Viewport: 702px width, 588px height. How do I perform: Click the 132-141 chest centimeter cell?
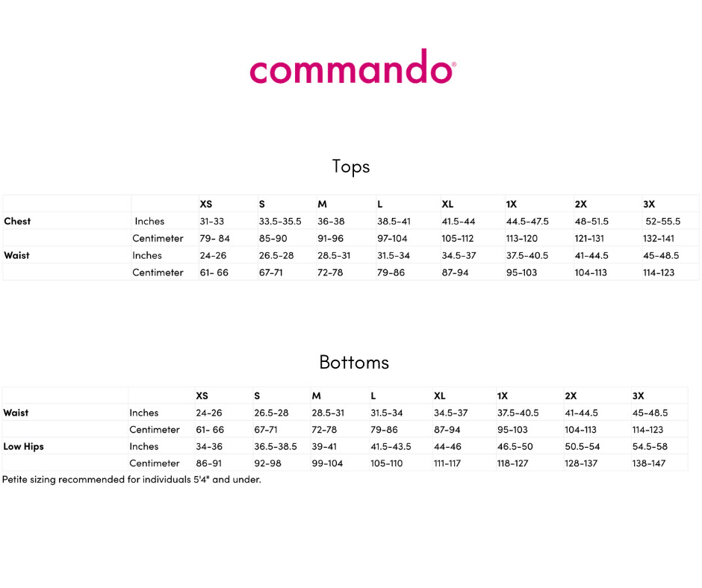click(x=658, y=238)
